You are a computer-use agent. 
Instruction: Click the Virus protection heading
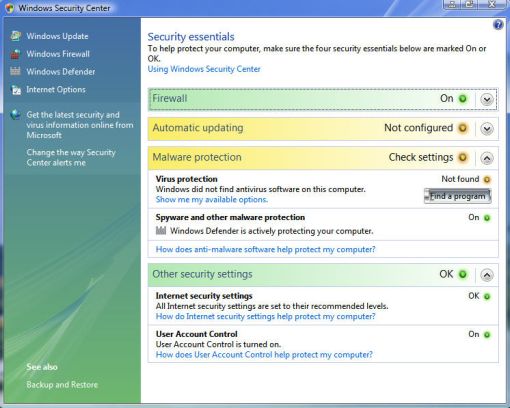click(186, 179)
